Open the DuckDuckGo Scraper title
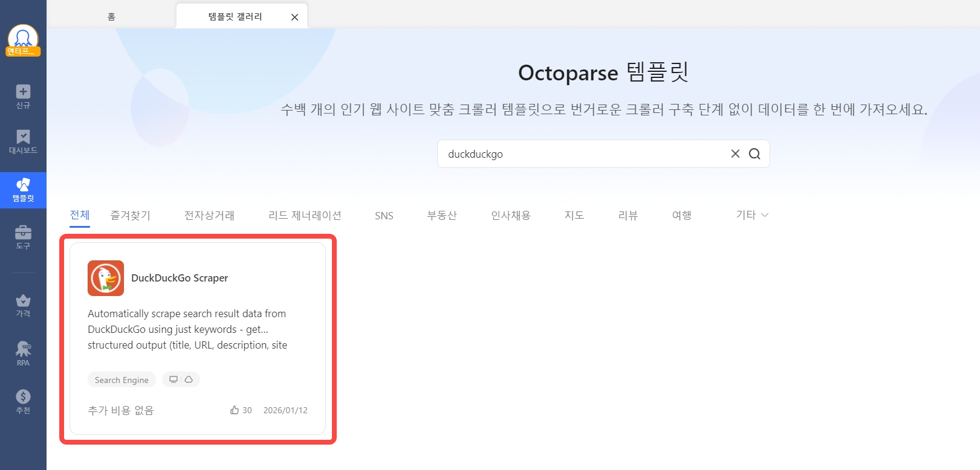The width and height of the screenshot is (980, 470). 180,278
